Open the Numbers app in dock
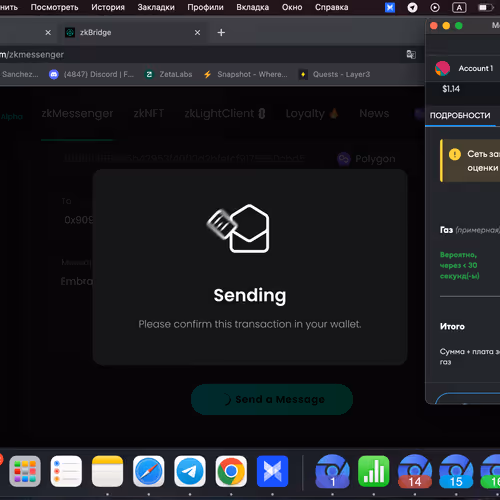Screen dimensions: 500x500 coord(374,471)
